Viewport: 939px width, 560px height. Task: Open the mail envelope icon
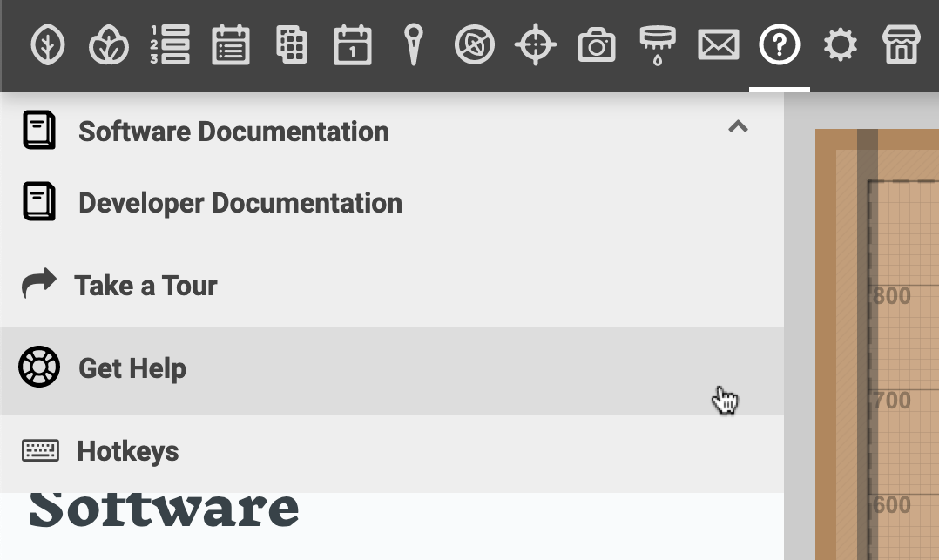pyautogui.click(x=718, y=45)
